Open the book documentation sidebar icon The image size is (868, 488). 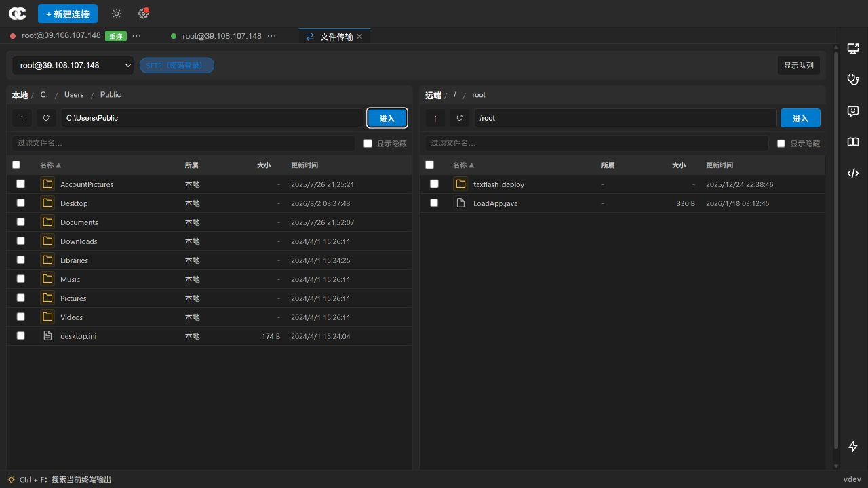coord(853,142)
